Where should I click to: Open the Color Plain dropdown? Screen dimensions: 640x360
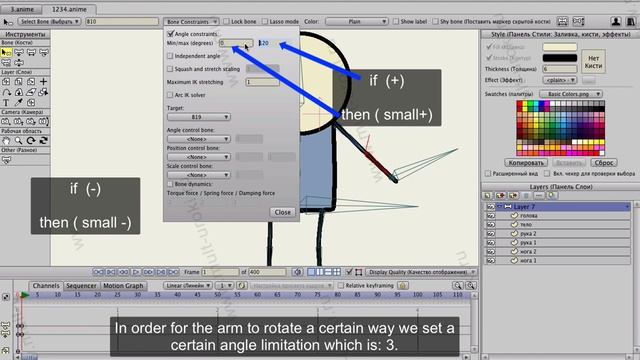pyautogui.click(x=356, y=22)
